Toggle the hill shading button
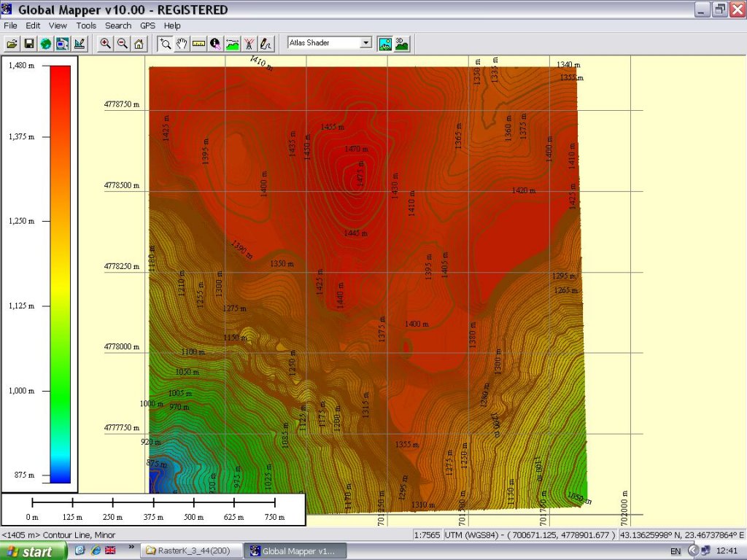 pos(385,43)
